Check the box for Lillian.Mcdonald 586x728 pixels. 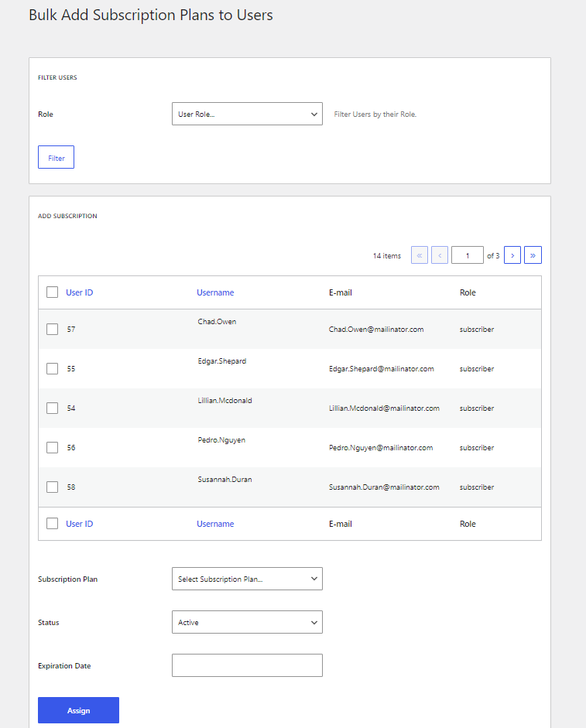tap(53, 408)
